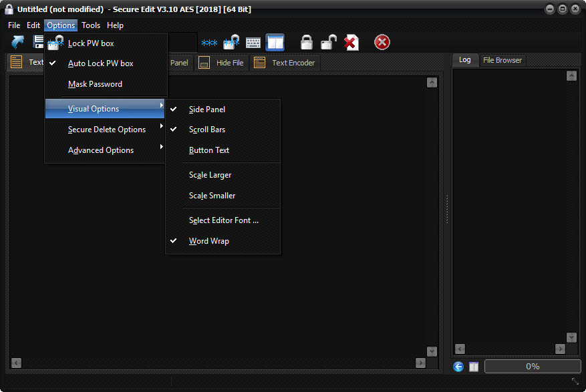
Task: Click the secure delete file icon
Action: point(351,42)
